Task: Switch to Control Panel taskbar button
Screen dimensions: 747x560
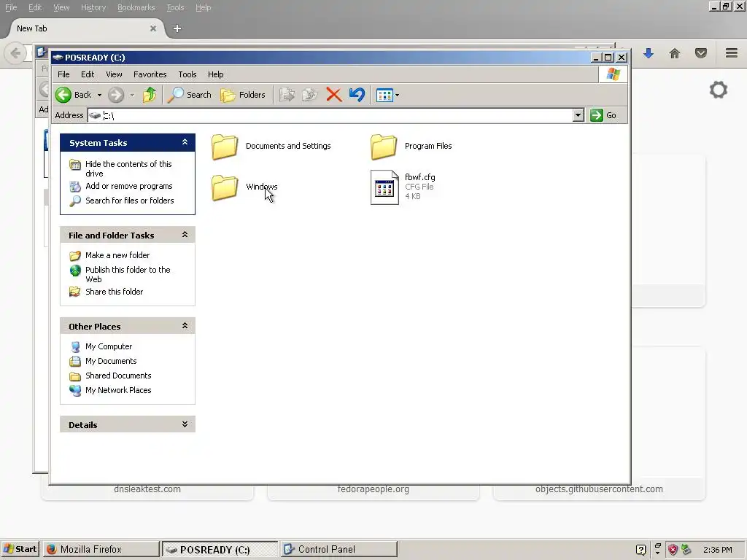Action: (338, 549)
